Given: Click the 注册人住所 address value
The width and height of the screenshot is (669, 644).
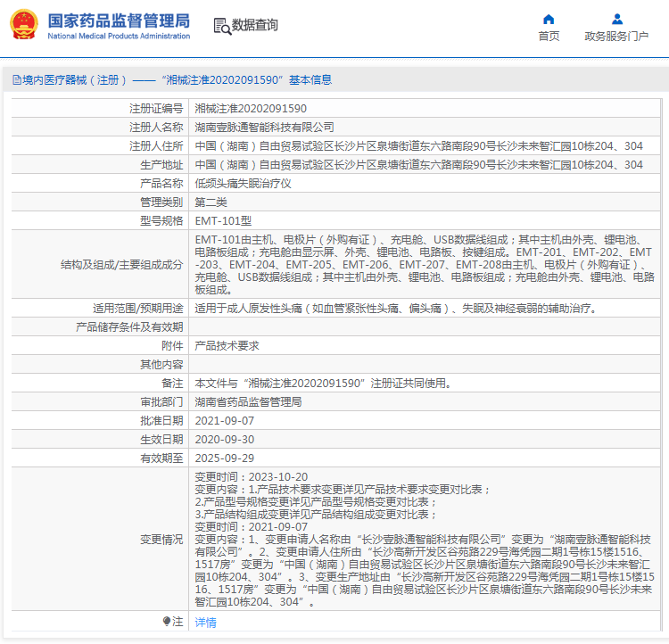Looking at the screenshot, I should coord(418,146).
